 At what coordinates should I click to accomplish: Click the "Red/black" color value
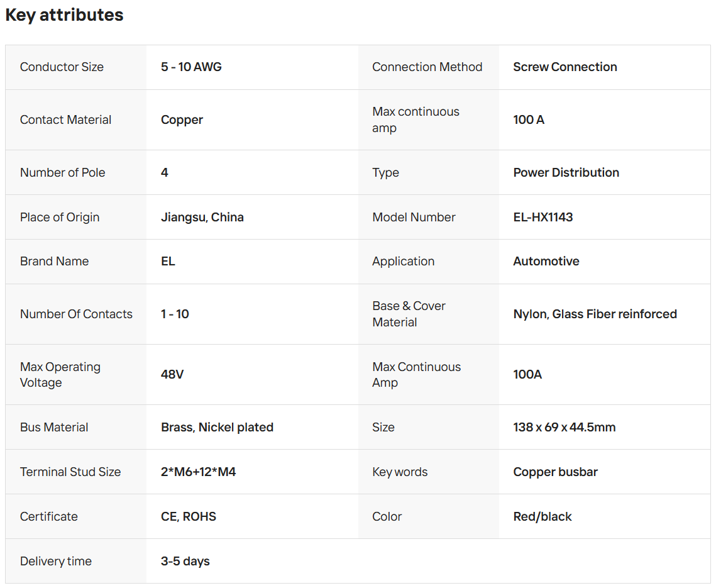(x=542, y=516)
